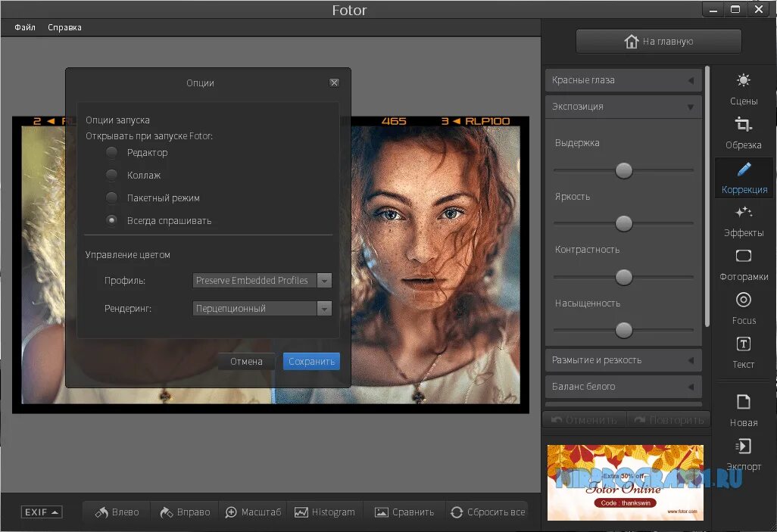Viewport: 777px width, 532px height.
Task: Open the Файл menu
Action: click(25, 27)
